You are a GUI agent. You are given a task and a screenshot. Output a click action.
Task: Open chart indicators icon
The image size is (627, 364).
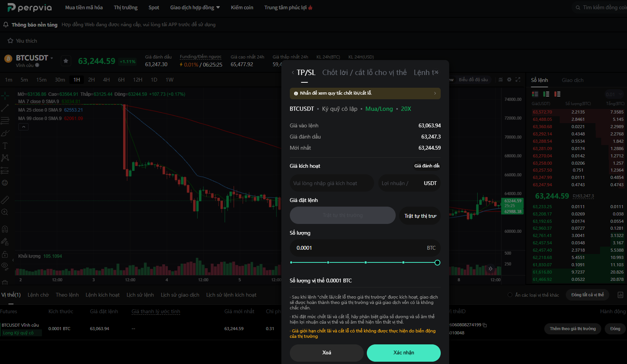(x=500, y=80)
